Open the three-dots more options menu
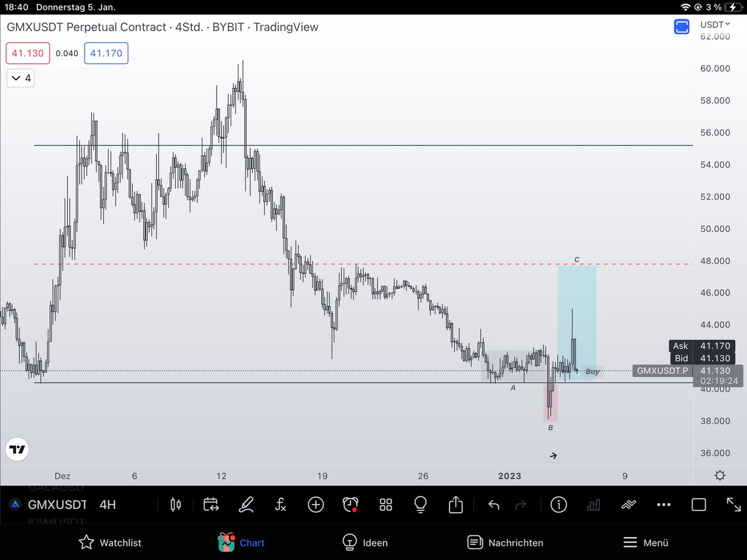 click(664, 505)
